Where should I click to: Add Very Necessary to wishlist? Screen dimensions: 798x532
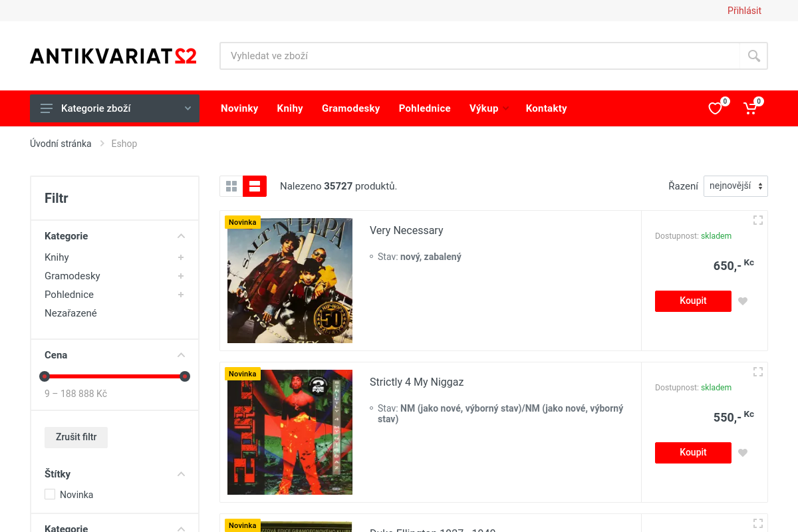[x=743, y=301]
